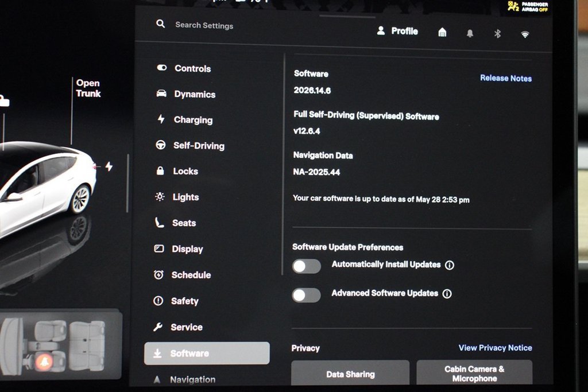Open the Seats settings
This screenshot has height=392, width=588.
tap(175, 223)
